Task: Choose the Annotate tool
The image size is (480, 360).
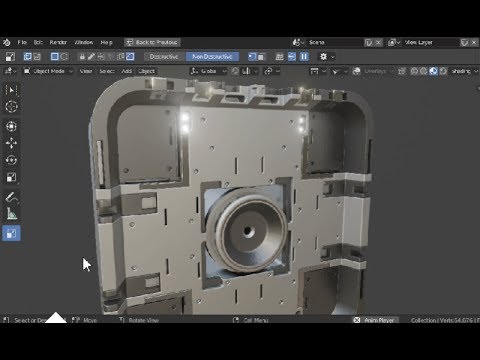Action: click(x=11, y=197)
